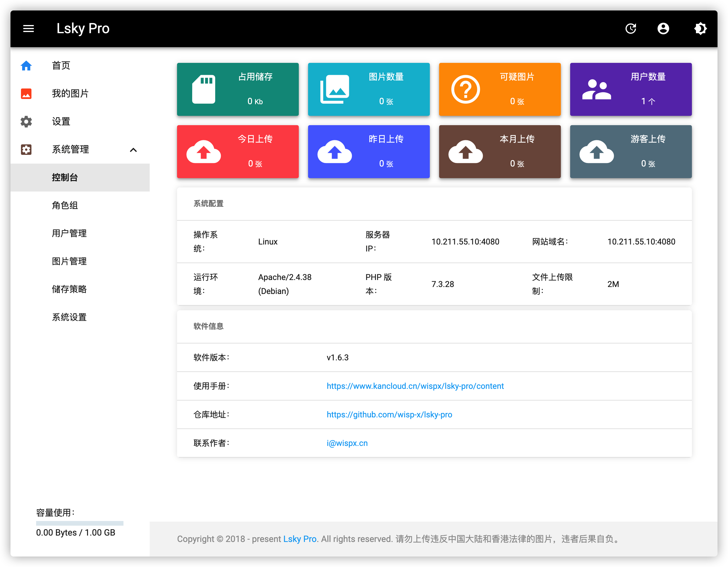This screenshot has width=728, height=567.
Task: Open the 图片管理 management page
Action: tap(69, 261)
